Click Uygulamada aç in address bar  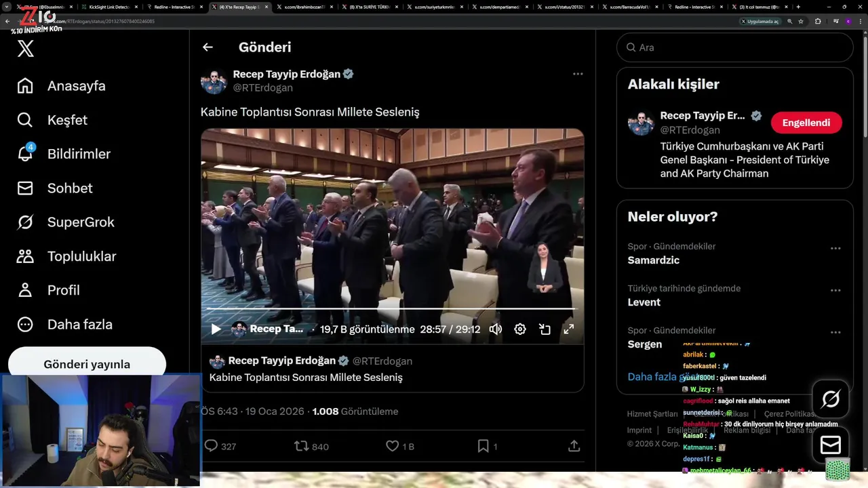[x=760, y=21]
